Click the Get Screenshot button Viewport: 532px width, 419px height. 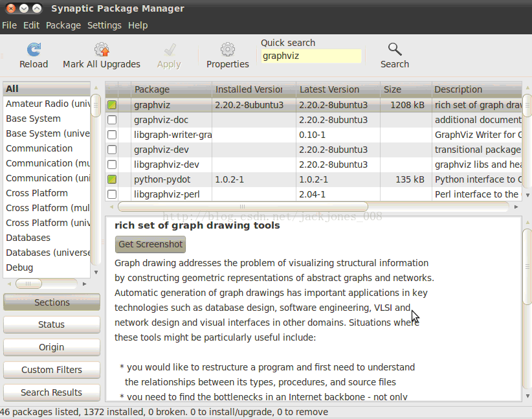(150, 245)
